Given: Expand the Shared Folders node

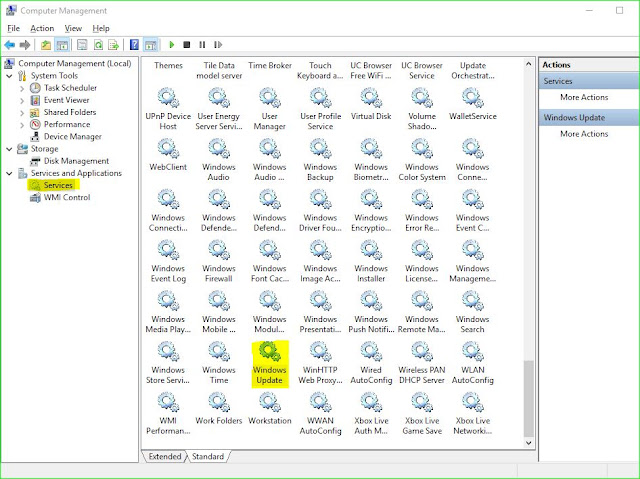Looking at the screenshot, I should (x=22, y=113).
